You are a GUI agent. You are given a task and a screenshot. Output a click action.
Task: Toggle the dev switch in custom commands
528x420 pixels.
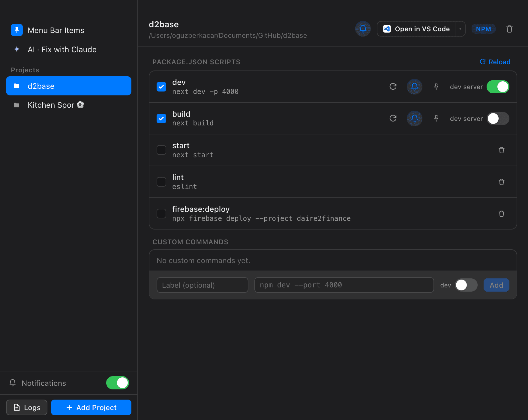point(466,285)
